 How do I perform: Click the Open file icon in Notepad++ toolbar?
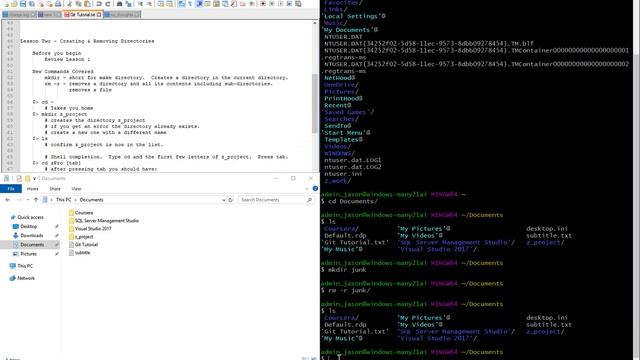coord(14,4)
